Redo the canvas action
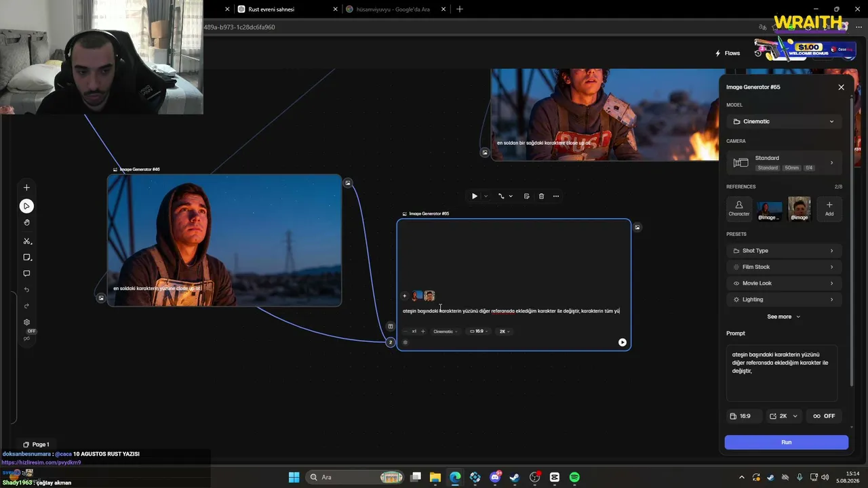 26,306
